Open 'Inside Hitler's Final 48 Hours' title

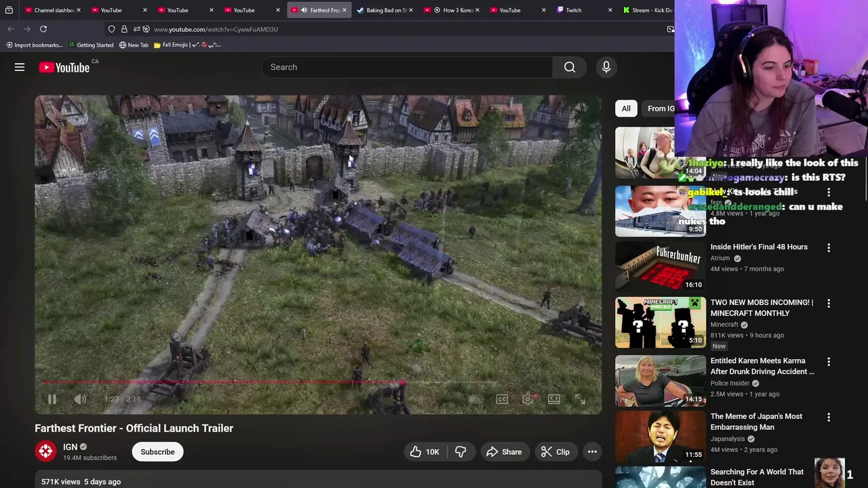coord(759,247)
